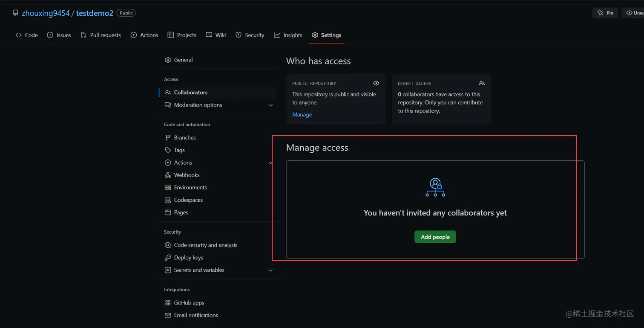The height and width of the screenshot is (328, 644).
Task: Click the asterisk icon beside Secrets and variables
Action: click(x=168, y=270)
